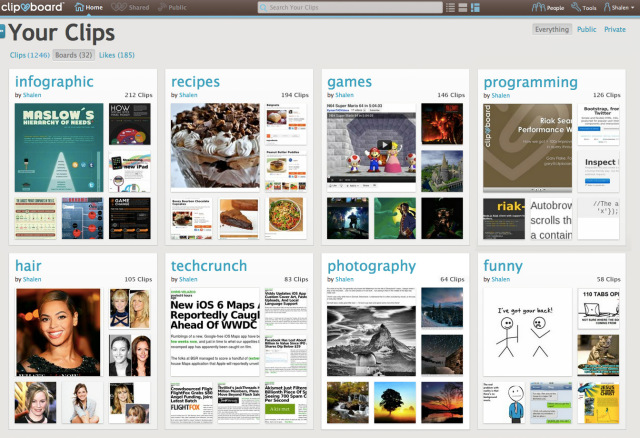Switch to stacked rows view icon

tap(462, 7)
